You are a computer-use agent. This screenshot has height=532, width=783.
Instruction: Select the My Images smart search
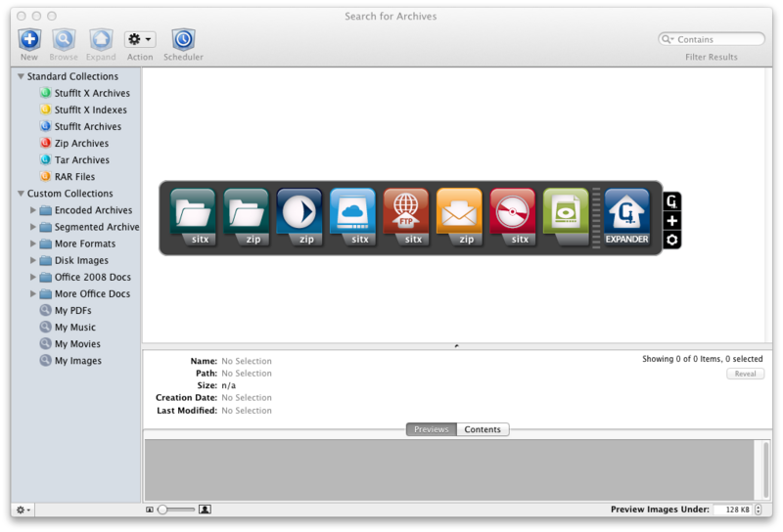(70, 360)
